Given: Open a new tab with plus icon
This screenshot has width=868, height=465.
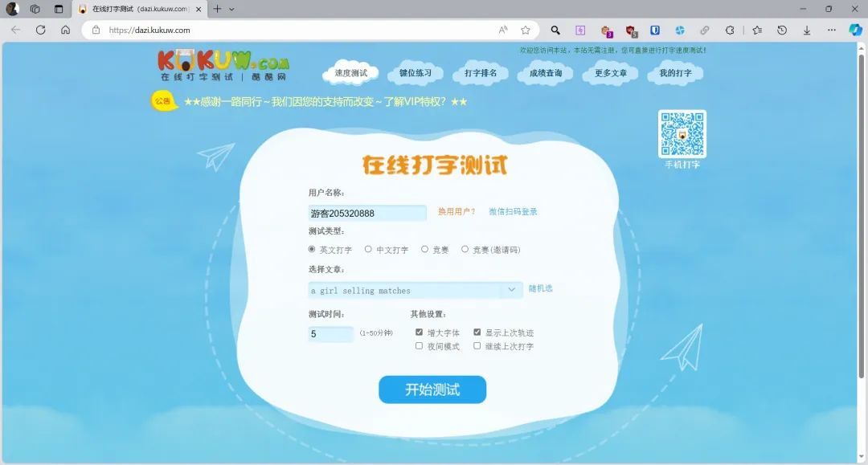Looking at the screenshot, I should (217, 9).
